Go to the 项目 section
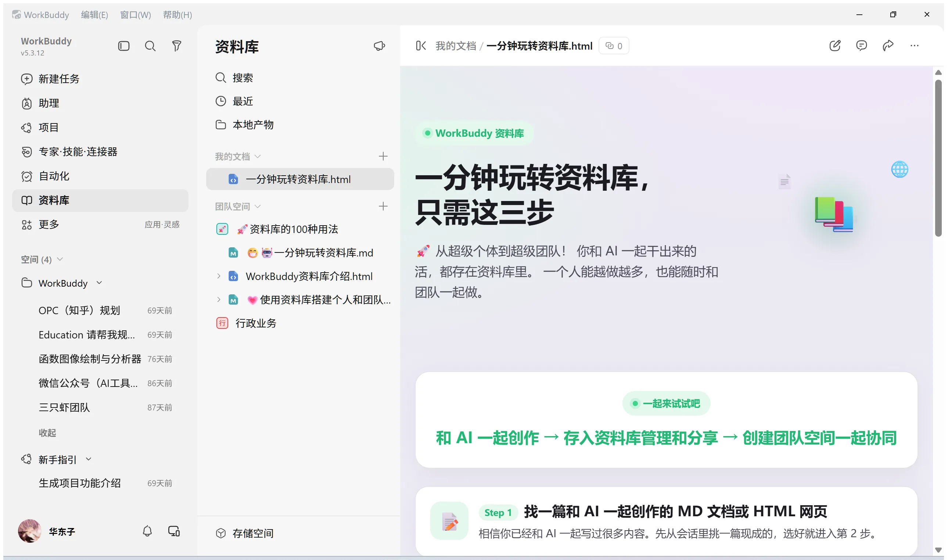The height and width of the screenshot is (560, 948). [x=100, y=128]
